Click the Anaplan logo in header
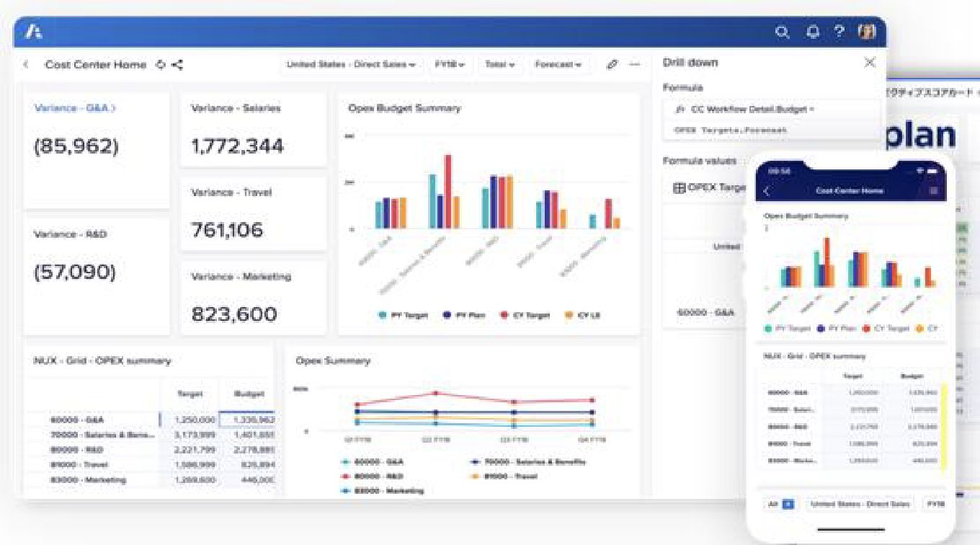The width and height of the screenshot is (980, 545). [34, 32]
